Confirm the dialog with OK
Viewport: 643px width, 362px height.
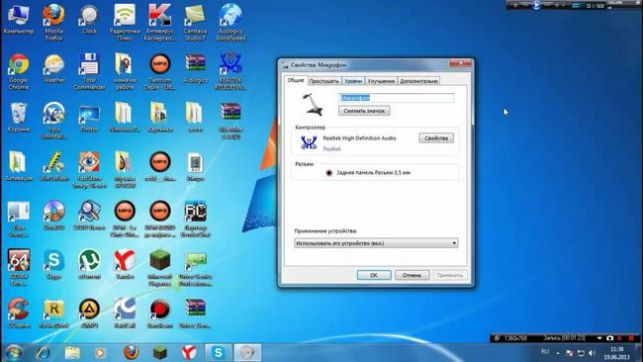(374, 275)
